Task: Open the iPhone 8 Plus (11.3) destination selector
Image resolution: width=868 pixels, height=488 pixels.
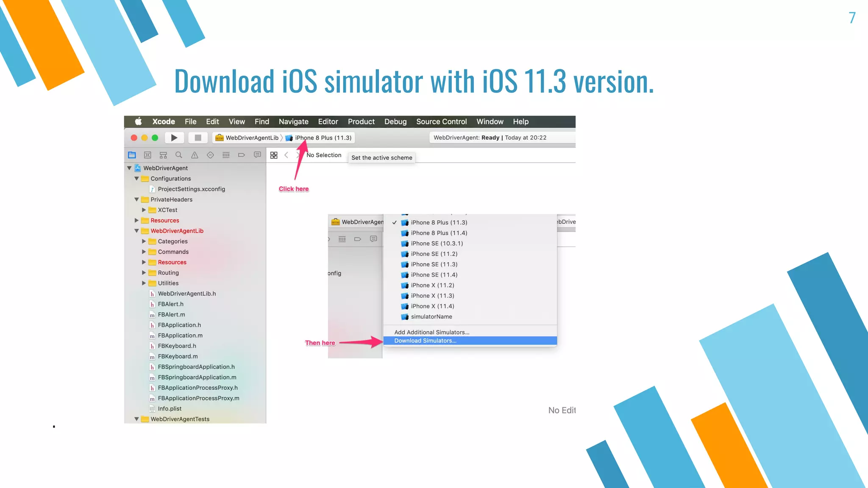Action: click(x=319, y=138)
